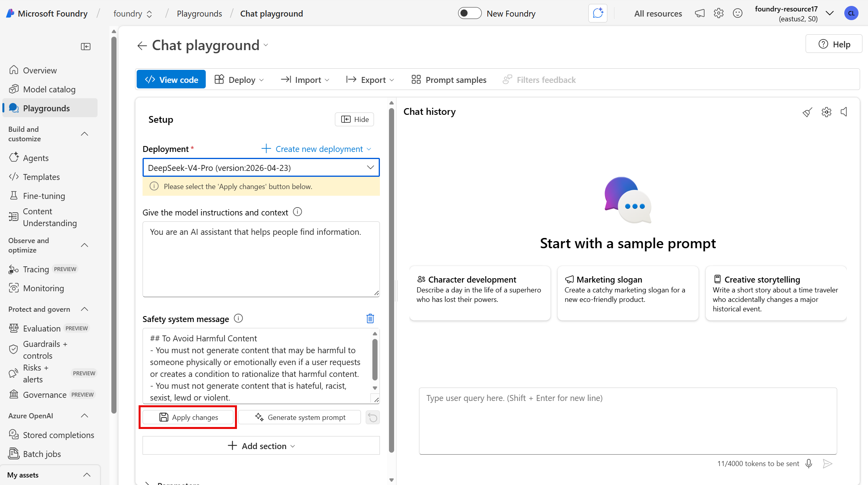Open Content Understanding in the sidebar
Screen dimensions: 868x485
[x=50, y=217]
